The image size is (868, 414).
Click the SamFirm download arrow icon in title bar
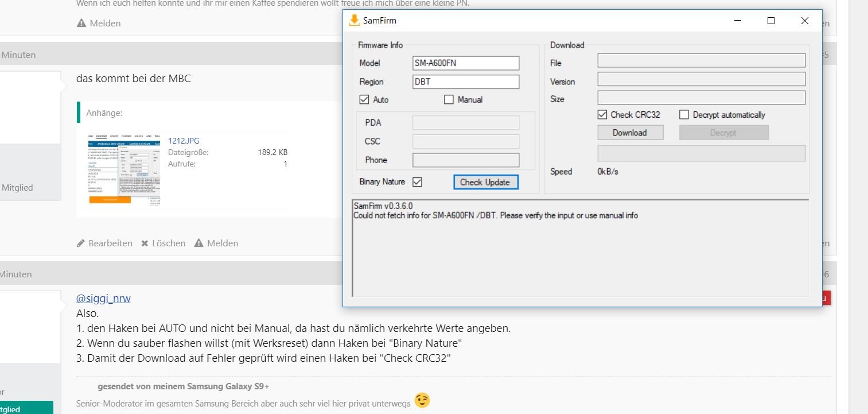(355, 20)
